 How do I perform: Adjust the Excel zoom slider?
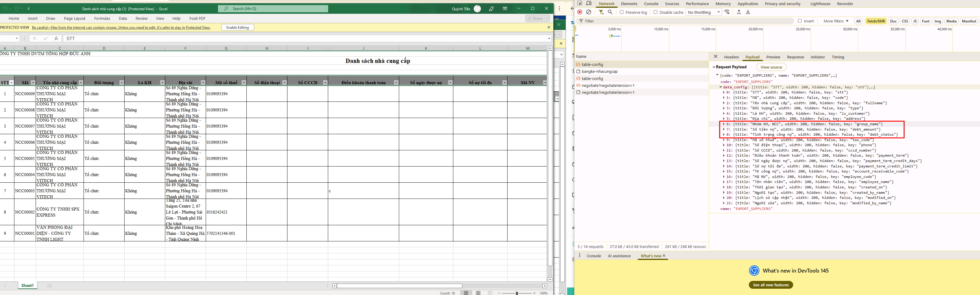coord(516,293)
